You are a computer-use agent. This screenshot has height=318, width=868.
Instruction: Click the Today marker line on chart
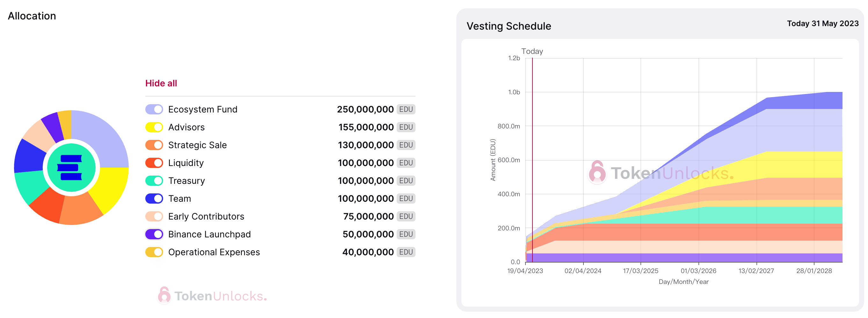[532, 160]
